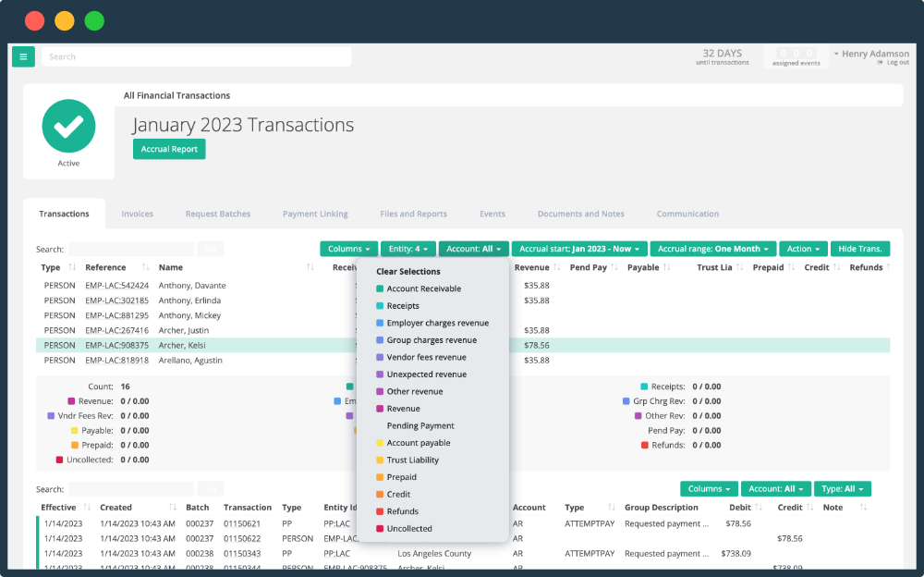
Task: Open the lower Columns dropdown
Action: click(x=709, y=489)
